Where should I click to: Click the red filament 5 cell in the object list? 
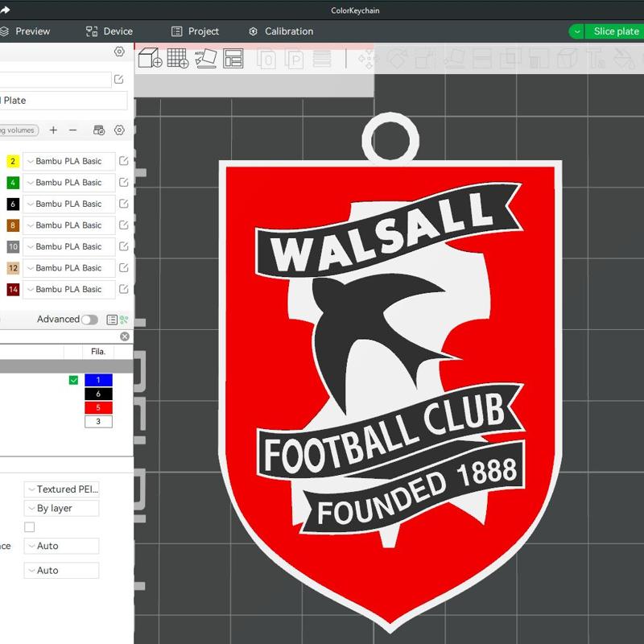[x=98, y=407]
